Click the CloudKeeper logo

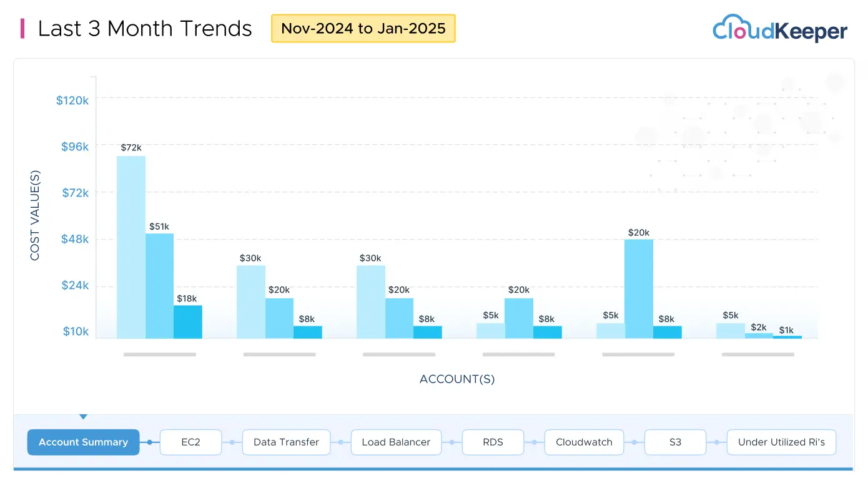click(x=779, y=29)
